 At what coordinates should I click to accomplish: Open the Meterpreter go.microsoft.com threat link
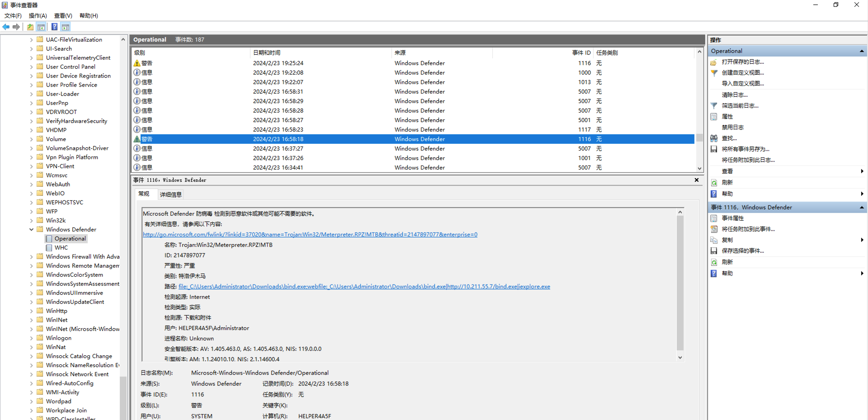pyautogui.click(x=310, y=235)
